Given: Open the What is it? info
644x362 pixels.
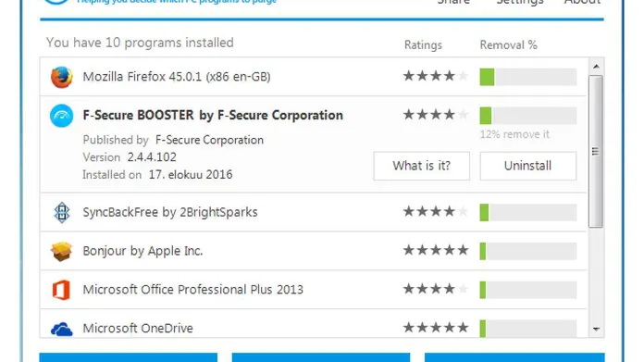Looking at the screenshot, I should (421, 166).
